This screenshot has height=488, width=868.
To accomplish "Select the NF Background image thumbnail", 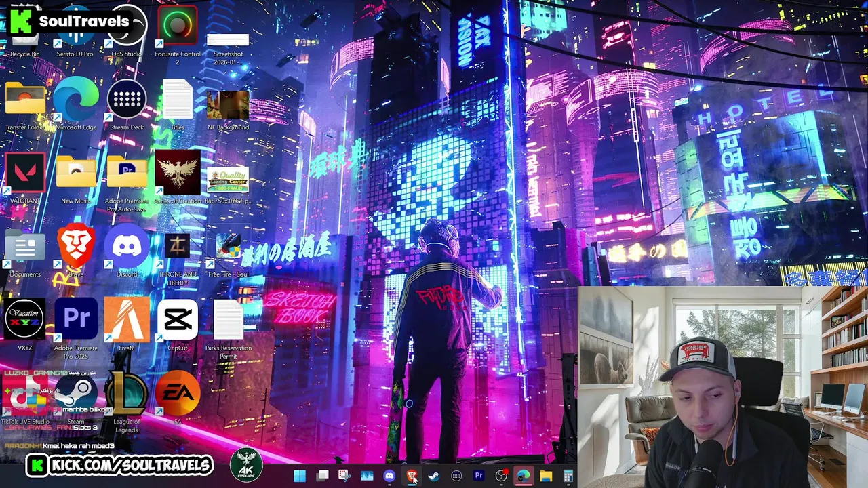I will coord(229,110).
